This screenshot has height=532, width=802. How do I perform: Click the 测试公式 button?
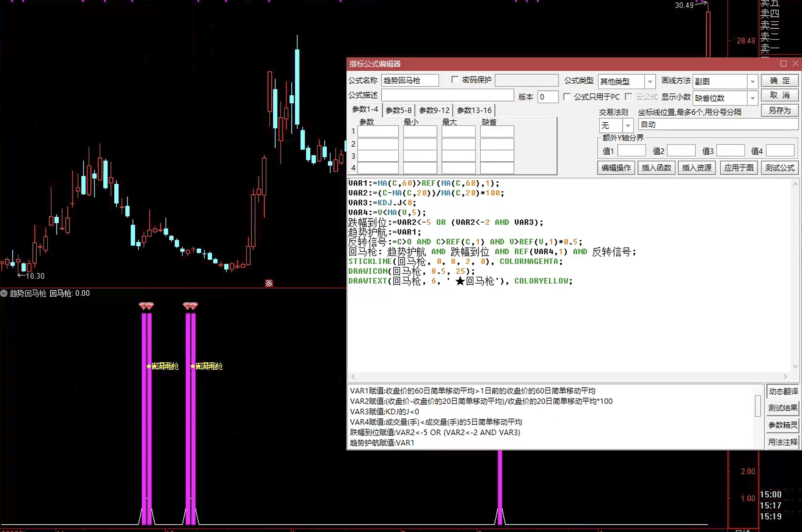(x=779, y=168)
